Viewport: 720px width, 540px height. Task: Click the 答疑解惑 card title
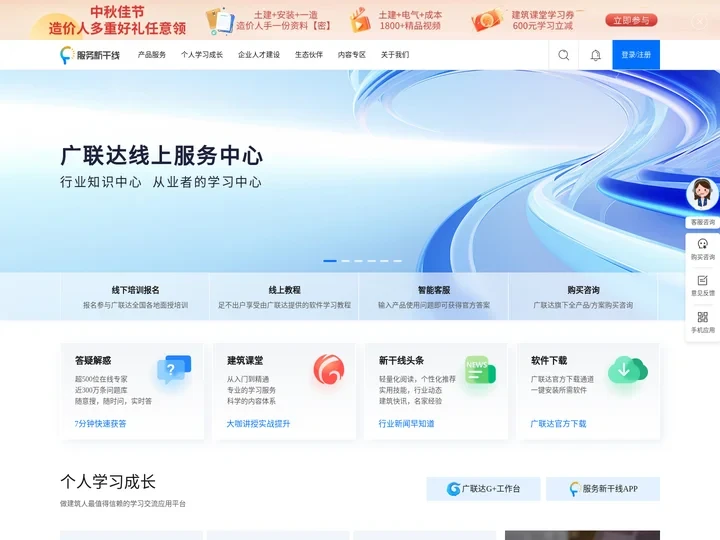[93, 360]
